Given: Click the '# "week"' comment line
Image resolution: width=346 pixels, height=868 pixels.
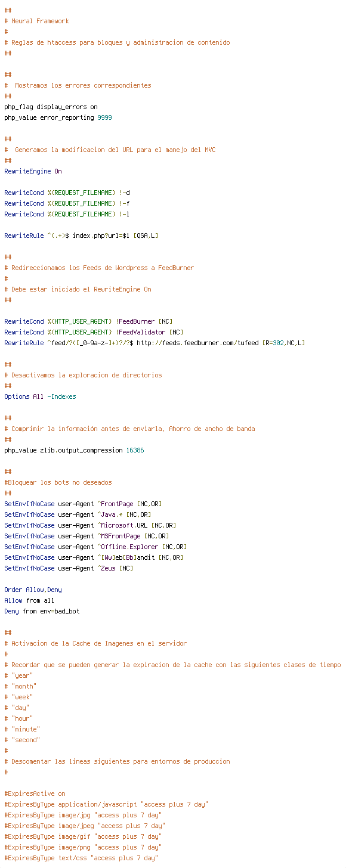Looking at the screenshot, I should (18, 697).
